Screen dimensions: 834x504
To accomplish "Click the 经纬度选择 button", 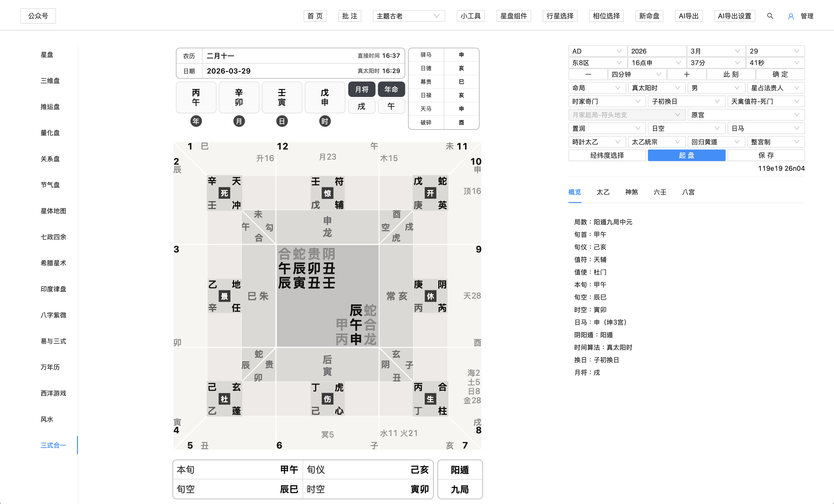I will [x=607, y=156].
